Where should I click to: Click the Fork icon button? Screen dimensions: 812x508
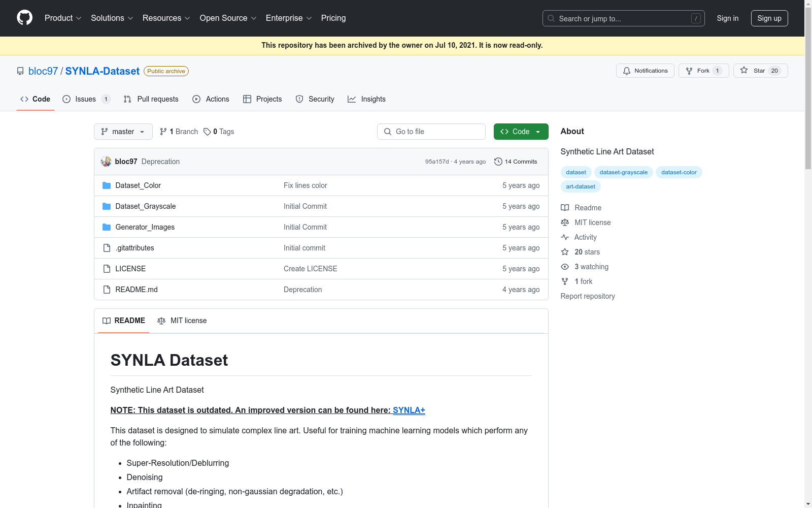(x=689, y=71)
